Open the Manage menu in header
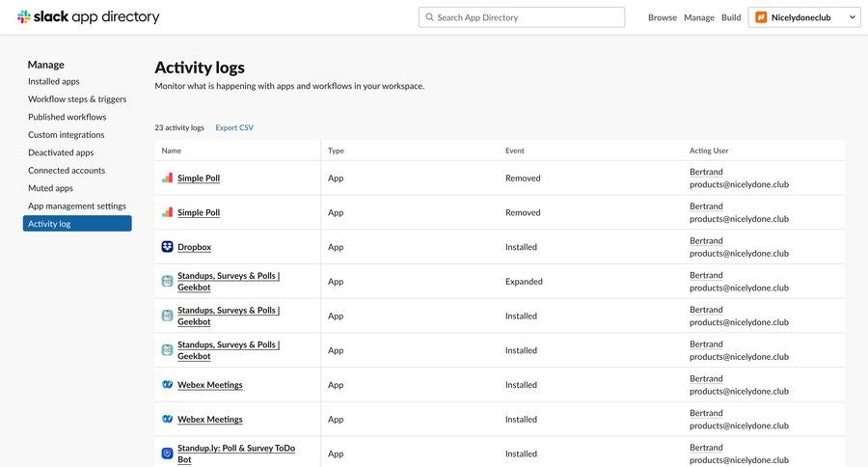Image resolution: width=868 pixels, height=467 pixels. pyautogui.click(x=699, y=17)
